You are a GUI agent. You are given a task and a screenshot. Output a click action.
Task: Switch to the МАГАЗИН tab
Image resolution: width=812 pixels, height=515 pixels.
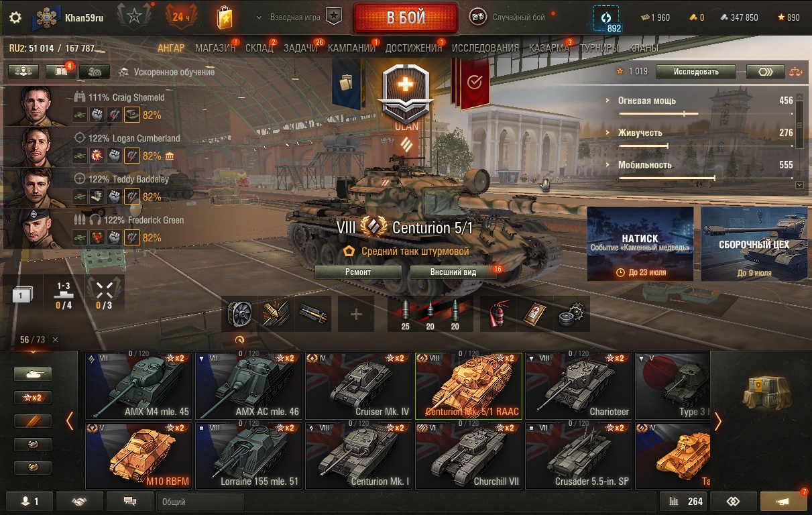click(x=215, y=48)
